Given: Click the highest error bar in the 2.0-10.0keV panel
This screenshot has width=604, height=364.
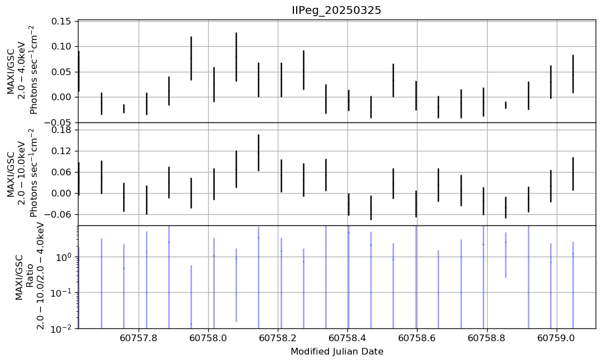Looking at the screenshot, I should [258, 153].
